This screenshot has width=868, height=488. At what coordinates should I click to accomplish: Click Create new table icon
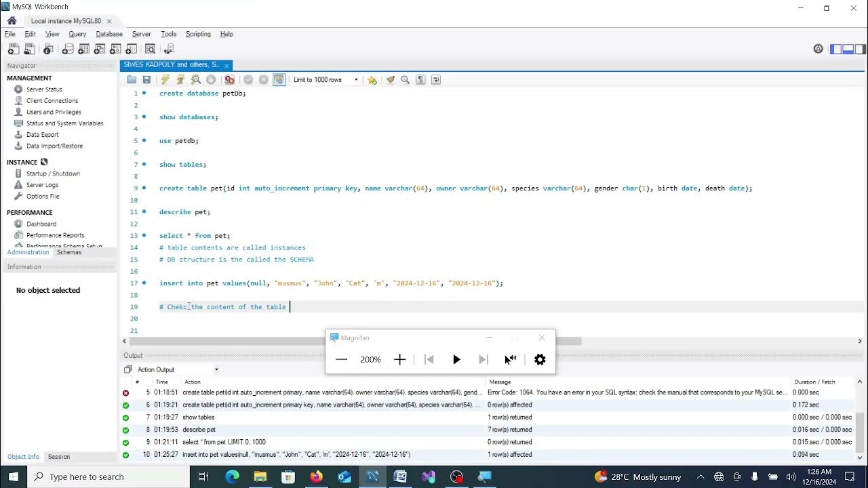[x=84, y=49]
